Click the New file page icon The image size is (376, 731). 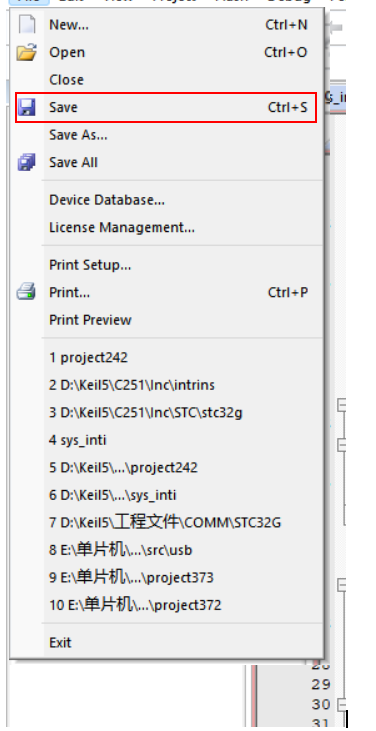[x=27, y=24]
